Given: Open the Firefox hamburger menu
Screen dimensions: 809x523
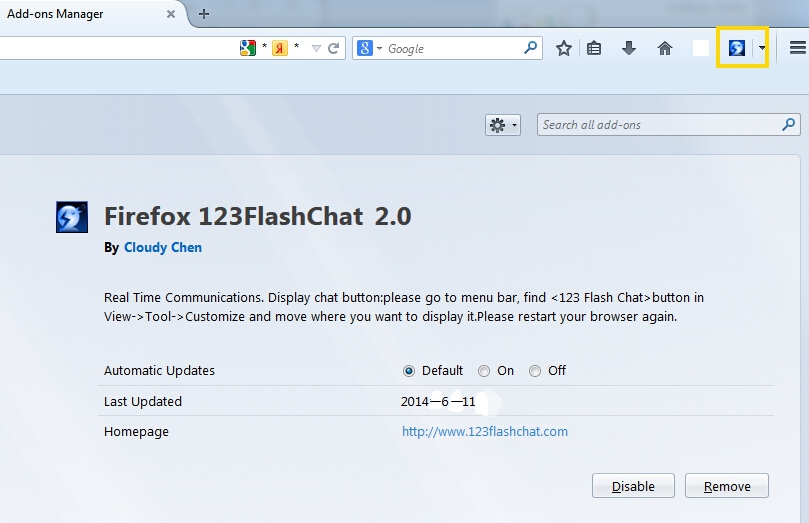Looking at the screenshot, I should point(798,48).
